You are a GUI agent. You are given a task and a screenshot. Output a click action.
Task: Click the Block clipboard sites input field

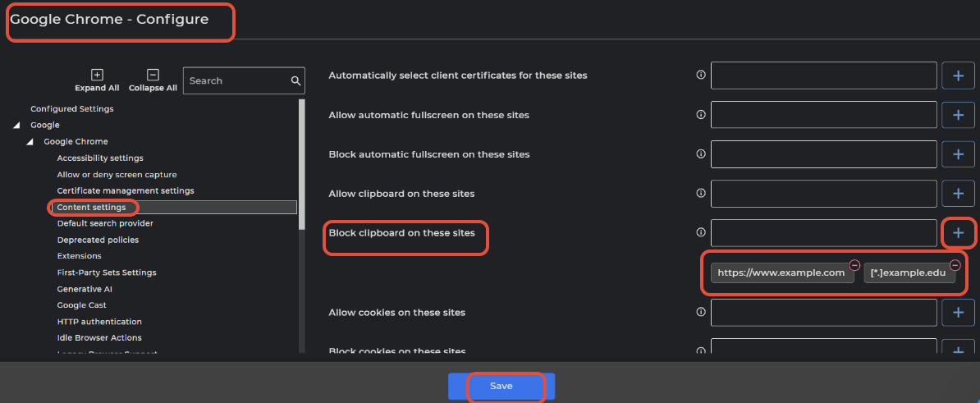coord(823,233)
